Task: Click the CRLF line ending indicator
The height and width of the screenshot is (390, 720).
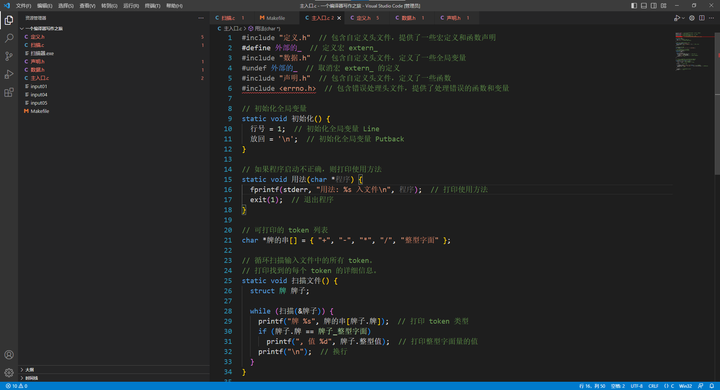Action: [x=653, y=386]
